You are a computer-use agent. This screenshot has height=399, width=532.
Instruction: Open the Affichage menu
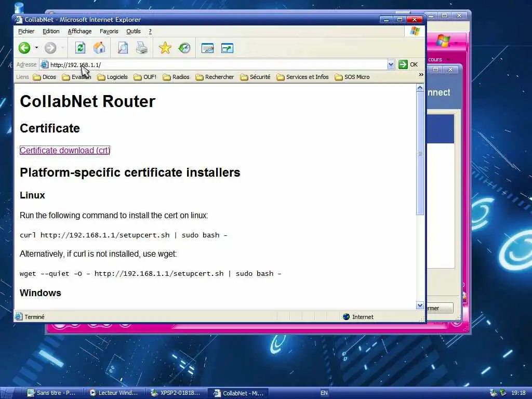79,31
